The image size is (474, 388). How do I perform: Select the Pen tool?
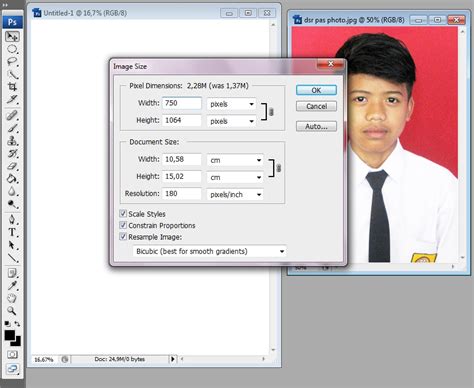pyautogui.click(x=12, y=220)
